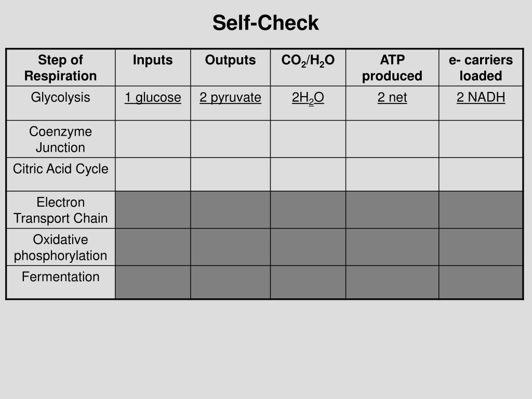Screen dimensions: 532x399
Task: Click the Self-Check slide title
Action: (265, 23)
